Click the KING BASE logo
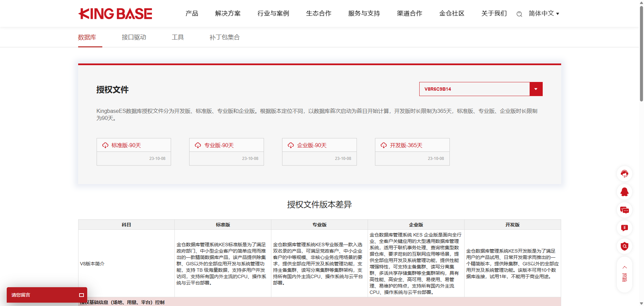Image resolution: width=644 pixels, height=306 pixels. coord(115,14)
